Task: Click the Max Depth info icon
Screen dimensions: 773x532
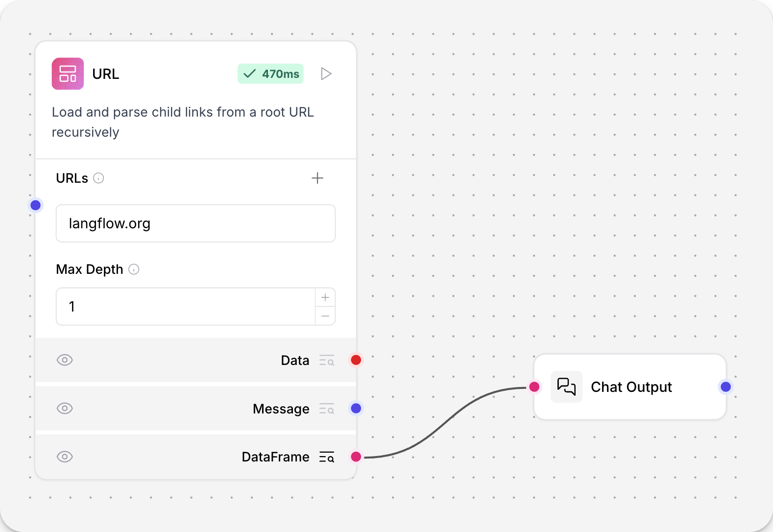Action: [x=134, y=269]
